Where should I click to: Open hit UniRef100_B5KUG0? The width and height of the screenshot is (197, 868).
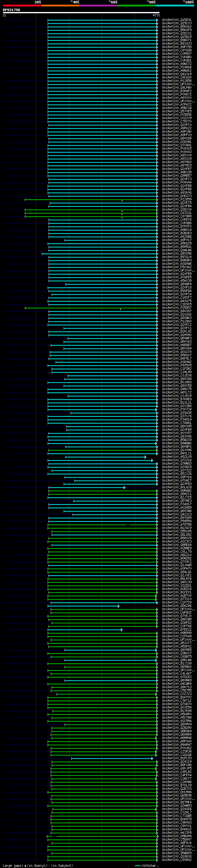[x=176, y=26]
